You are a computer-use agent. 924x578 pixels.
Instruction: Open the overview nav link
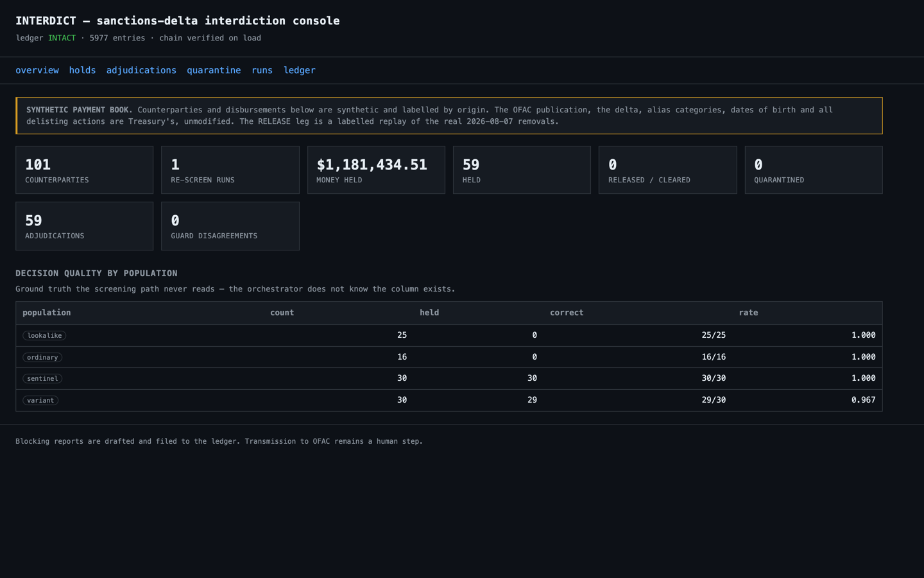pos(37,70)
